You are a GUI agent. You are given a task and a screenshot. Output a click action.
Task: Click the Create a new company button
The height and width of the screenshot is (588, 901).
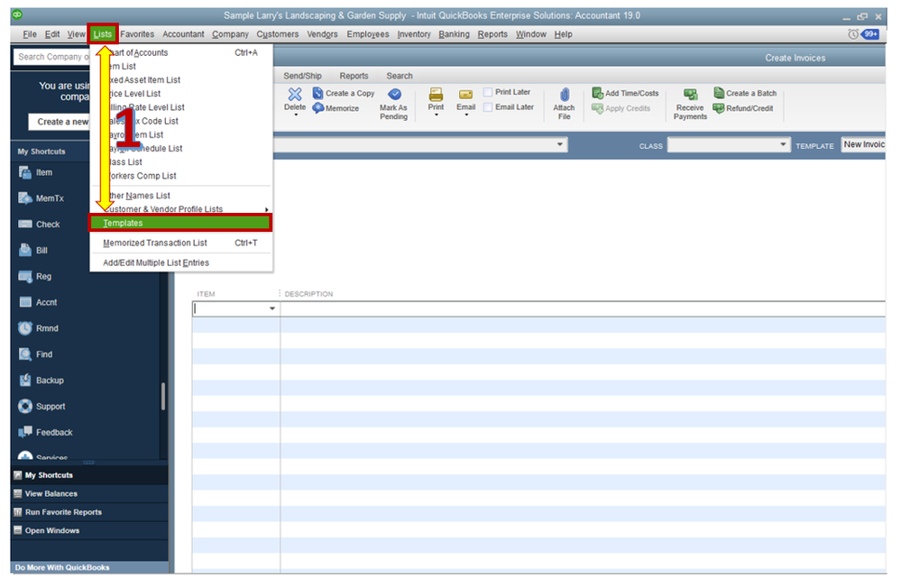(60, 122)
